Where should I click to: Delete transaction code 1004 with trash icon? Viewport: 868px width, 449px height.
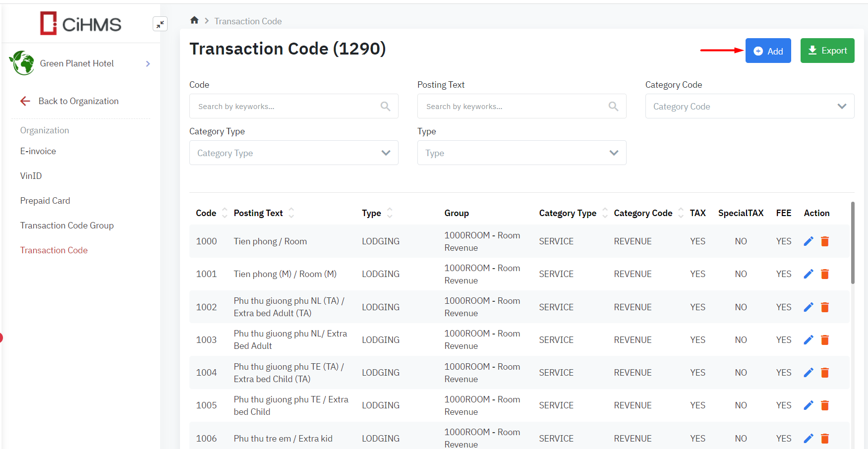(x=825, y=373)
